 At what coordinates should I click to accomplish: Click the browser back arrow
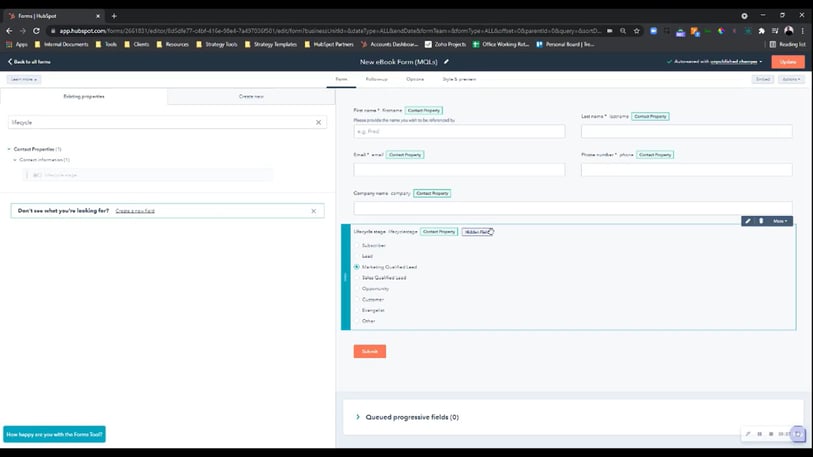[9, 31]
